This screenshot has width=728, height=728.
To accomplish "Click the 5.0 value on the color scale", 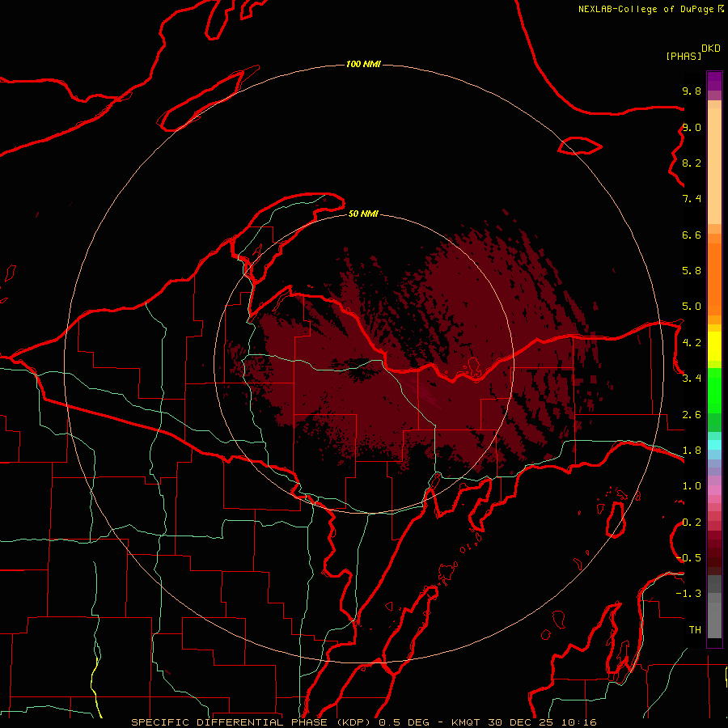I will pos(692,307).
